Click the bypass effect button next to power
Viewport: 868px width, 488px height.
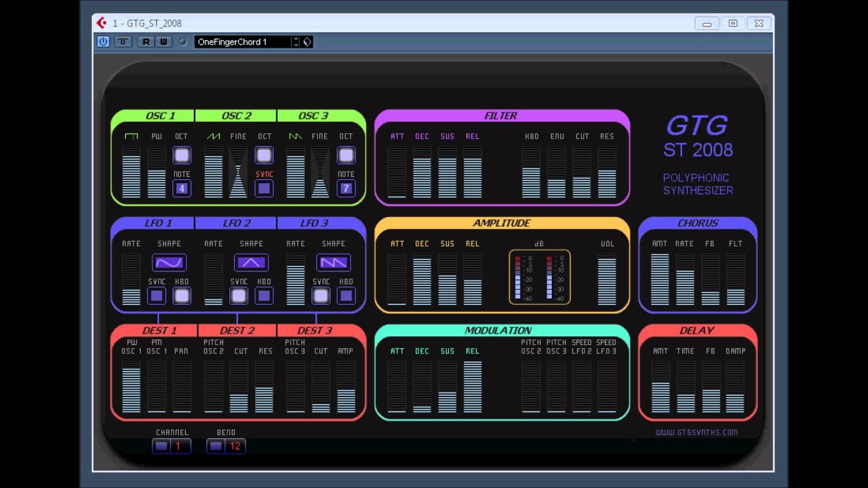[x=123, y=42]
